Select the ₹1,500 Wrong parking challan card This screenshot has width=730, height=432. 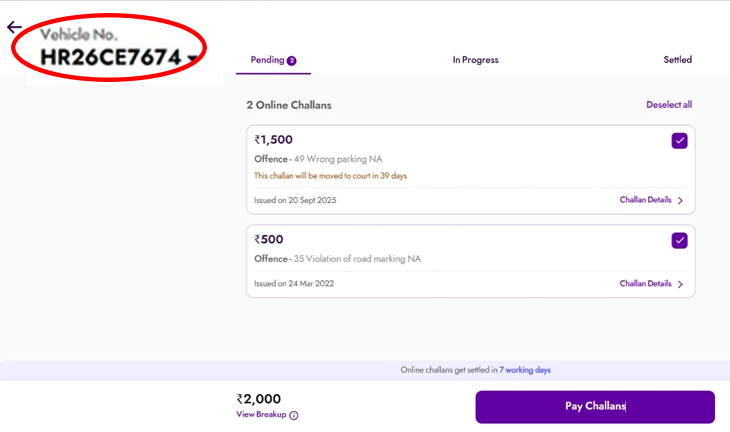tap(450, 165)
